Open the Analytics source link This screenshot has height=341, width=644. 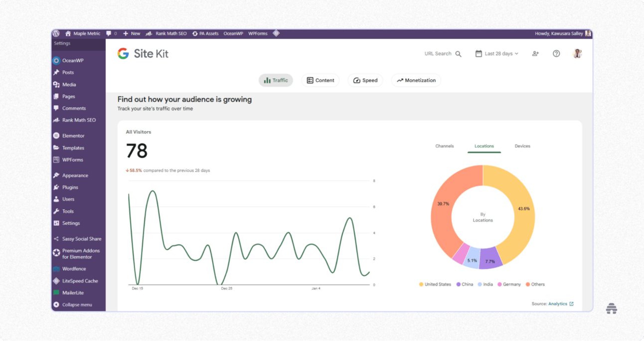(x=558, y=303)
